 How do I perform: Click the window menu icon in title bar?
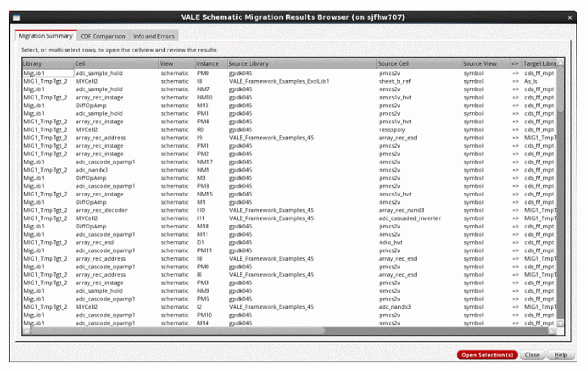(x=16, y=17)
